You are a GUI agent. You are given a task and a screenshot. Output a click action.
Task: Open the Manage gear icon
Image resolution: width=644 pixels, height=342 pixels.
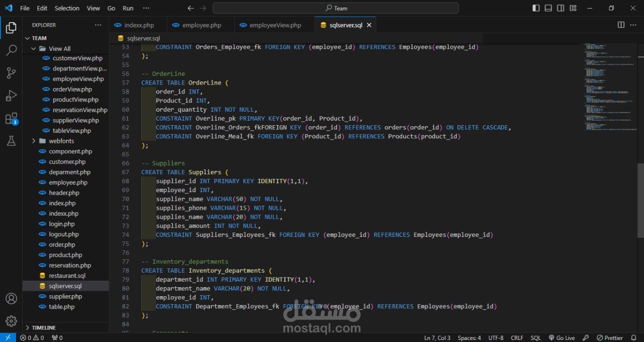11,321
